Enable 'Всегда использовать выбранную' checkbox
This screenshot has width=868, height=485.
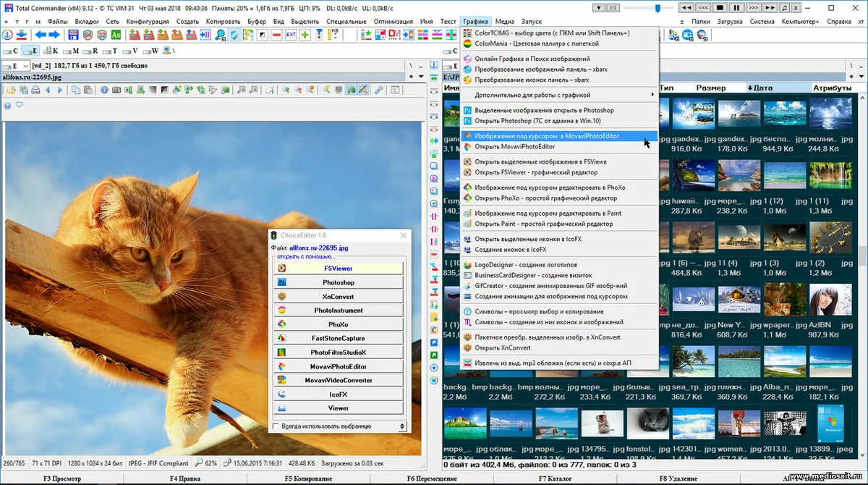tap(276, 426)
